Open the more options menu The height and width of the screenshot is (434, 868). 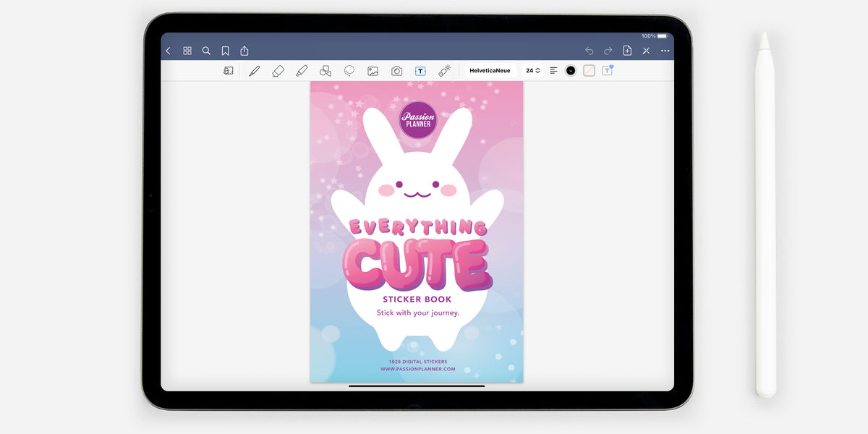point(665,51)
